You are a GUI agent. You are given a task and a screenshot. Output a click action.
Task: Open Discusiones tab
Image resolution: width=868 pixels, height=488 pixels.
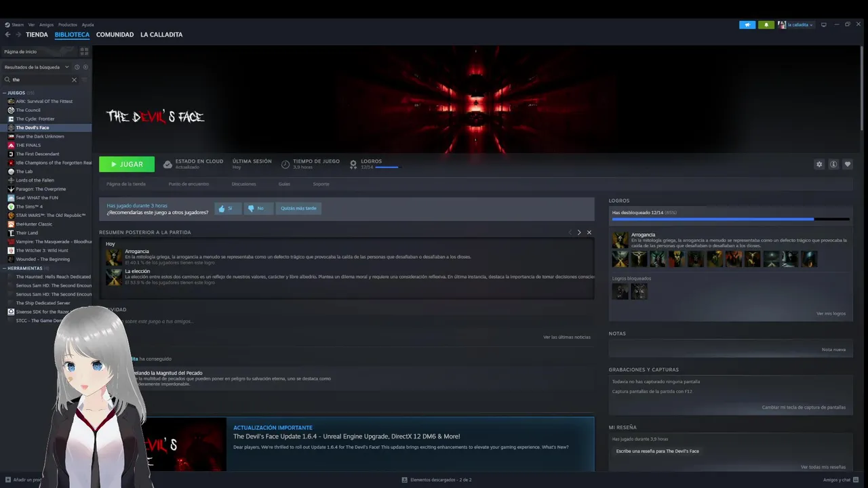244,184
